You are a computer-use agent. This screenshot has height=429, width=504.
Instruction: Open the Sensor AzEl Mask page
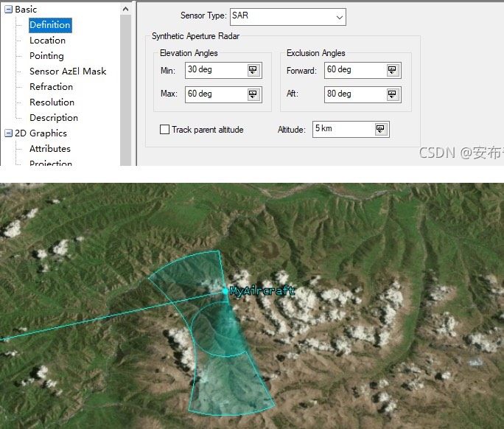coord(68,71)
